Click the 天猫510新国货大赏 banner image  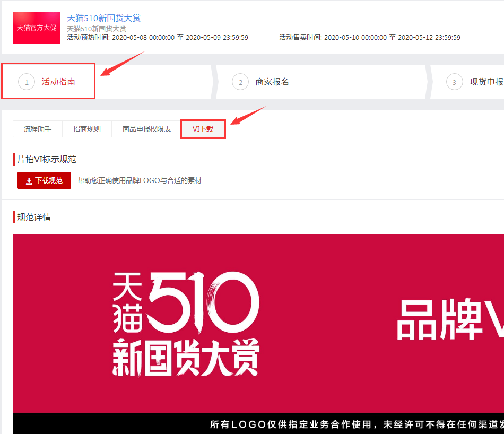(258, 334)
